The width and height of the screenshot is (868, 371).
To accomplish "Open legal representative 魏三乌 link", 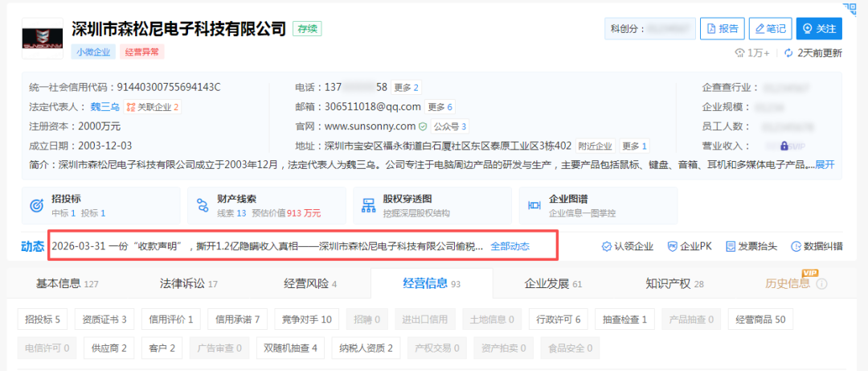I will coord(104,107).
